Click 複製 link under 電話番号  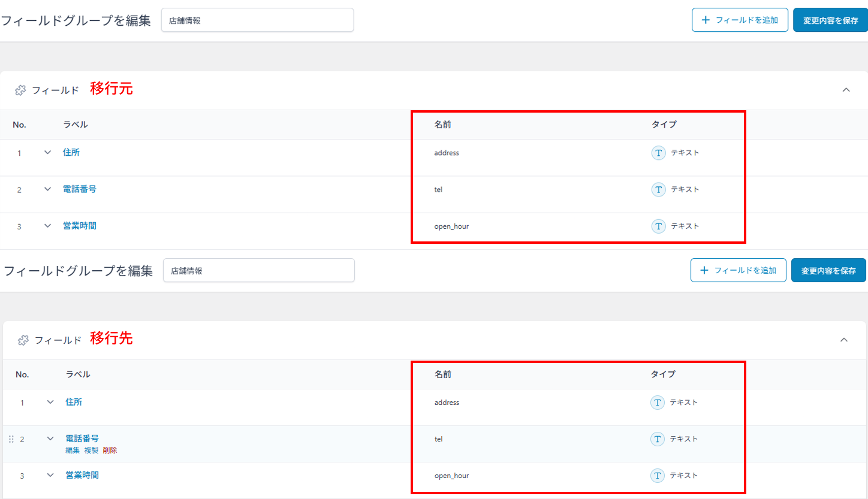click(91, 450)
